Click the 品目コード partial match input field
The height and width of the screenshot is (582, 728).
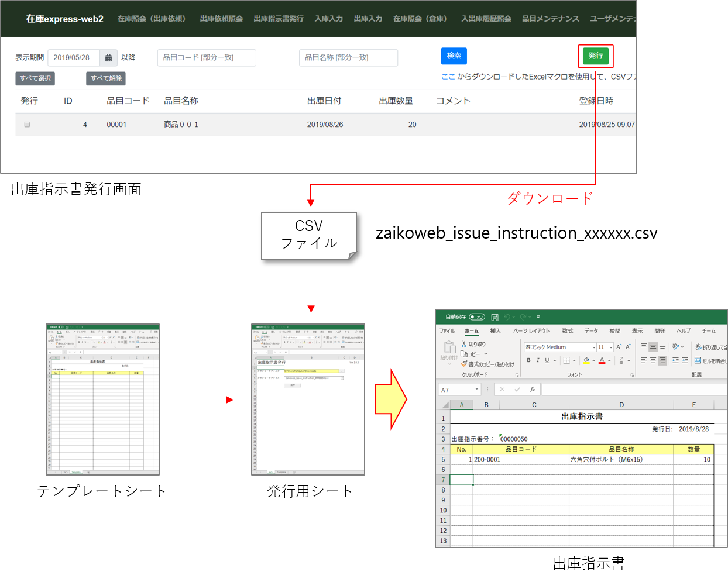207,58
